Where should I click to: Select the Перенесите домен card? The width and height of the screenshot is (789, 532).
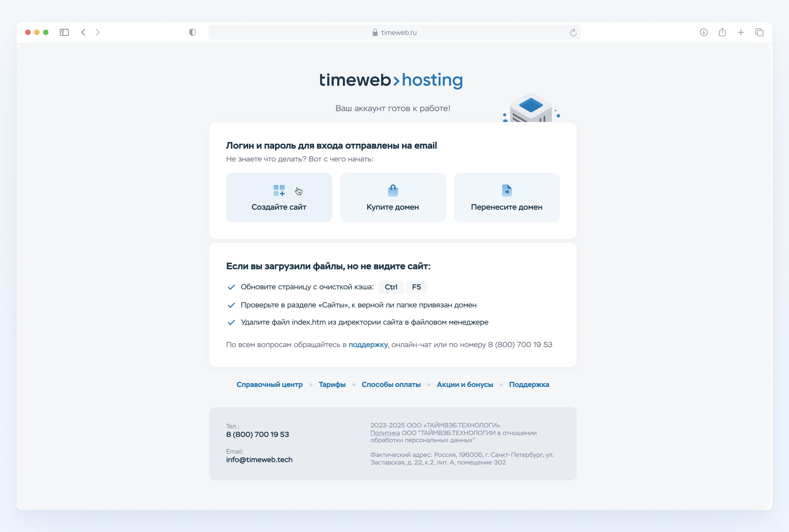(507, 198)
